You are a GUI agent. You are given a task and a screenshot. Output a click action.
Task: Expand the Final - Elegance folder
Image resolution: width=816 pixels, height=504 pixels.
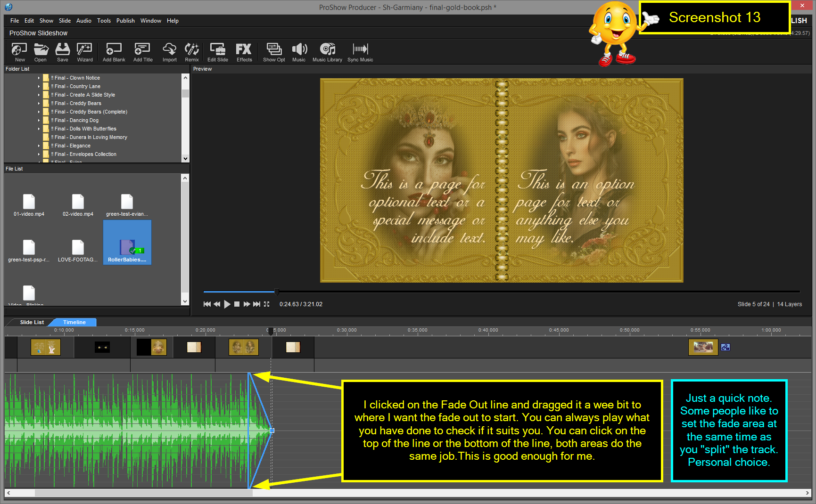(39, 146)
